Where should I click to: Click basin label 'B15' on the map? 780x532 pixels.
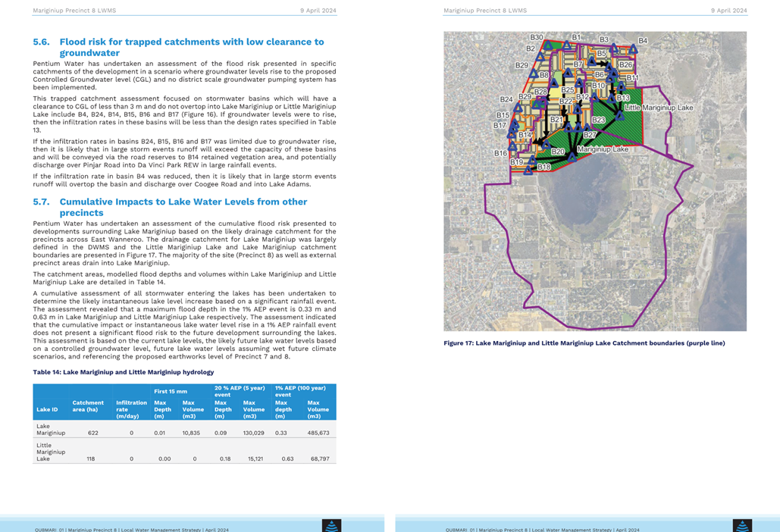[x=503, y=115]
